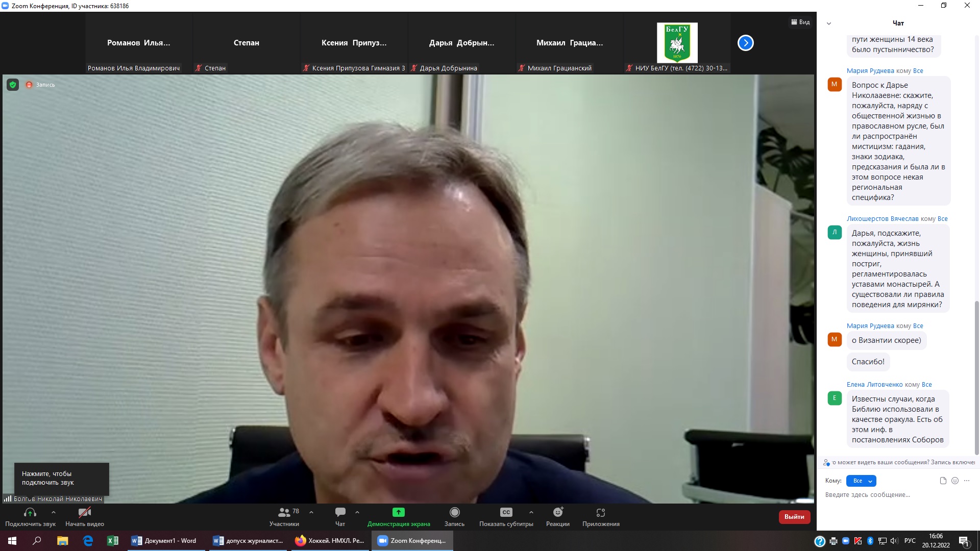Open chat more options ellipsis menu

pyautogui.click(x=967, y=481)
